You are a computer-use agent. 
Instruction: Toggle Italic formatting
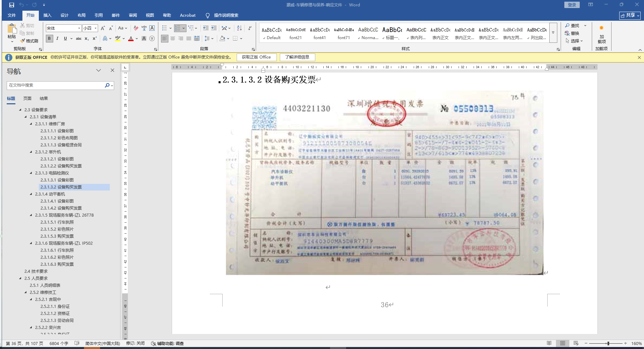[x=57, y=39]
